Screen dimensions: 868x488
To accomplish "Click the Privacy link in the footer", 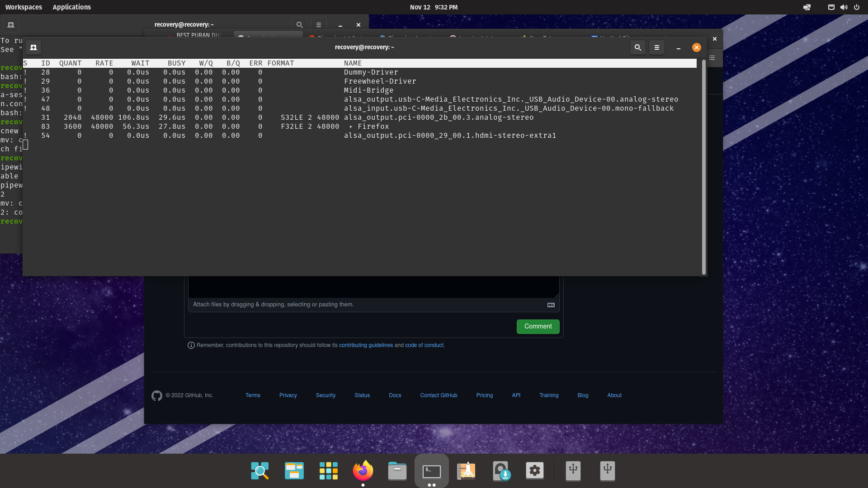I will 288,395.
